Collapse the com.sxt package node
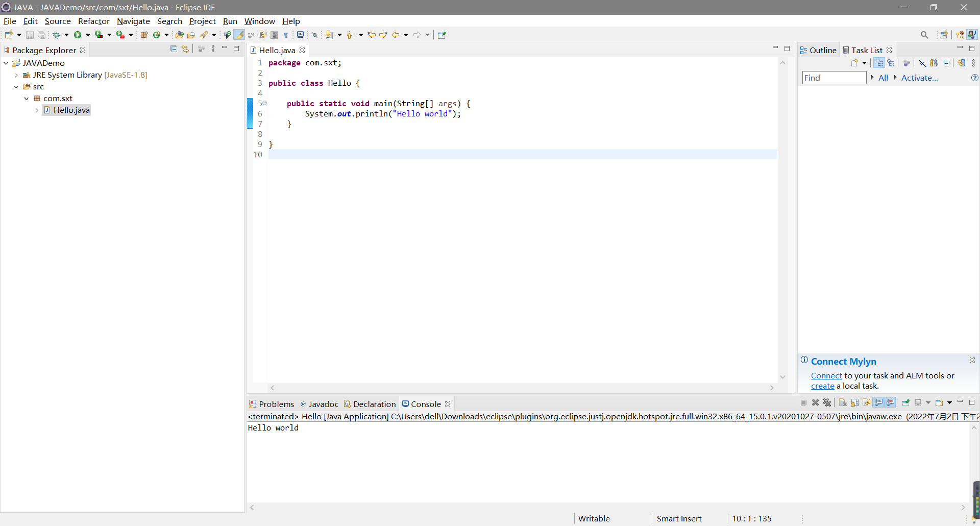 point(27,99)
